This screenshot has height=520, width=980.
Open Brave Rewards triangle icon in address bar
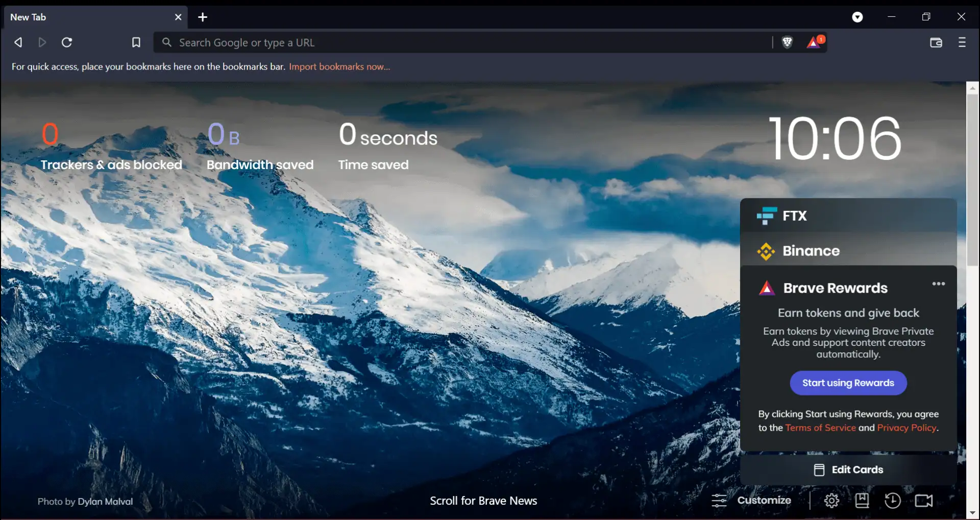click(815, 42)
